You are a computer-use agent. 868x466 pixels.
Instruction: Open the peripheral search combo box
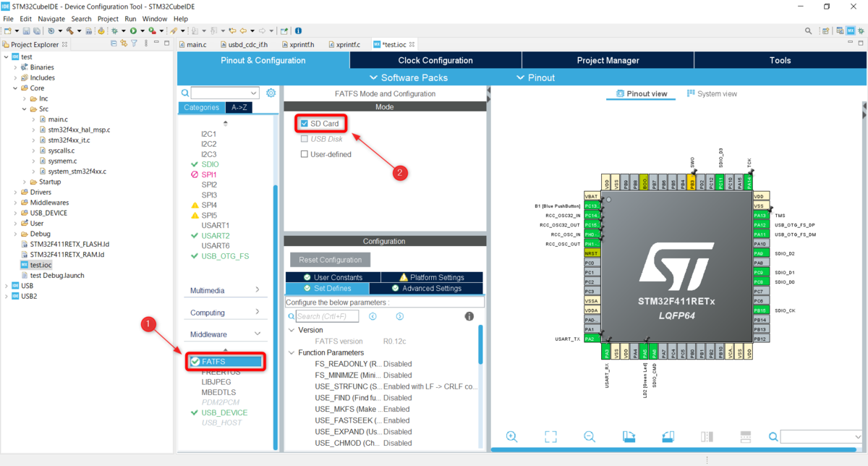[x=225, y=93]
